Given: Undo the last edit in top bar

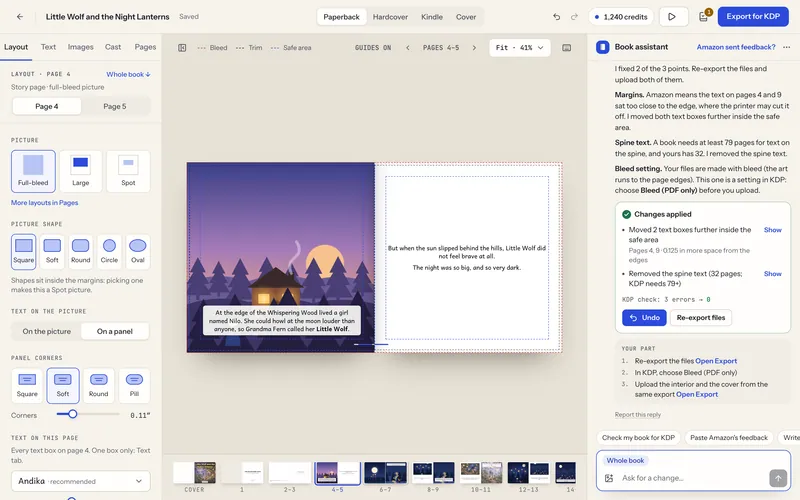Looking at the screenshot, I should pos(556,17).
